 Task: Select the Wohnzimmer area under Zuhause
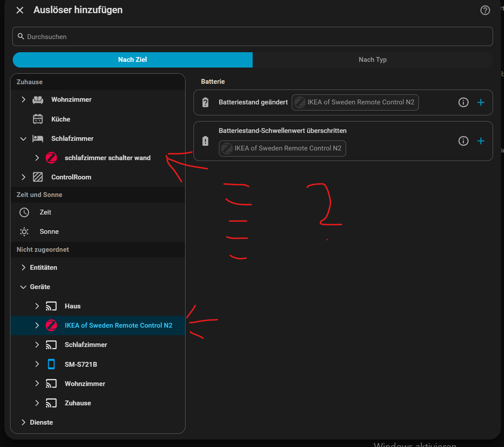71,100
